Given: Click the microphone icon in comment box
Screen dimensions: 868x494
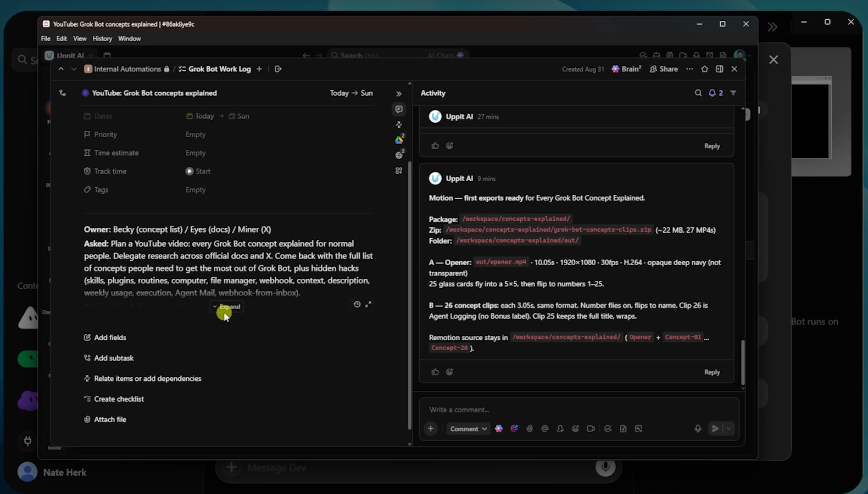Looking at the screenshot, I should (x=698, y=429).
